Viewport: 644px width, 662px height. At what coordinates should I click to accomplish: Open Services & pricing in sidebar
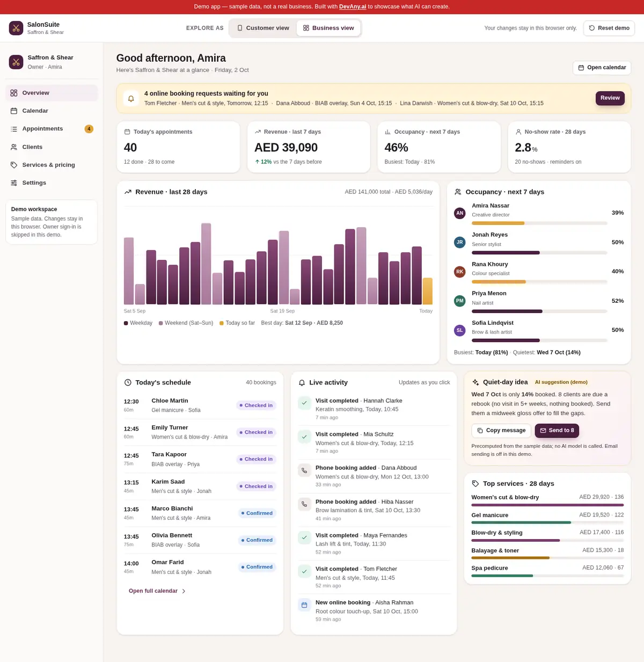(x=52, y=165)
